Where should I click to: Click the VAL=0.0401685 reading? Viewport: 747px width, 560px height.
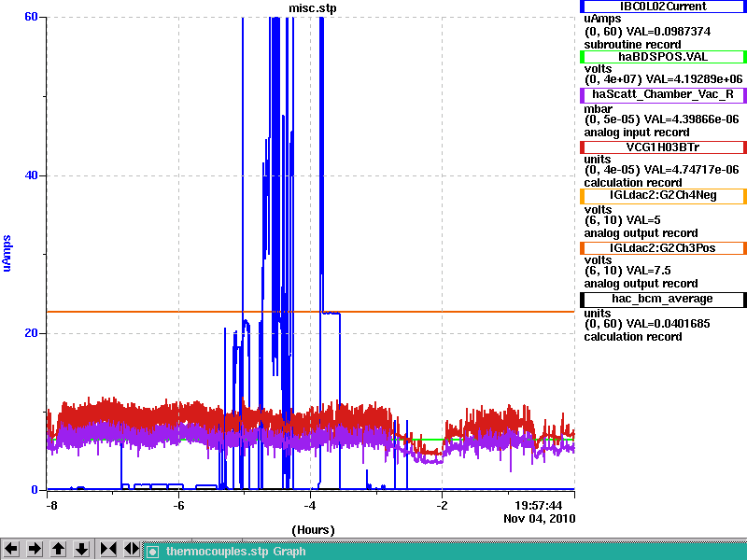[x=668, y=324]
